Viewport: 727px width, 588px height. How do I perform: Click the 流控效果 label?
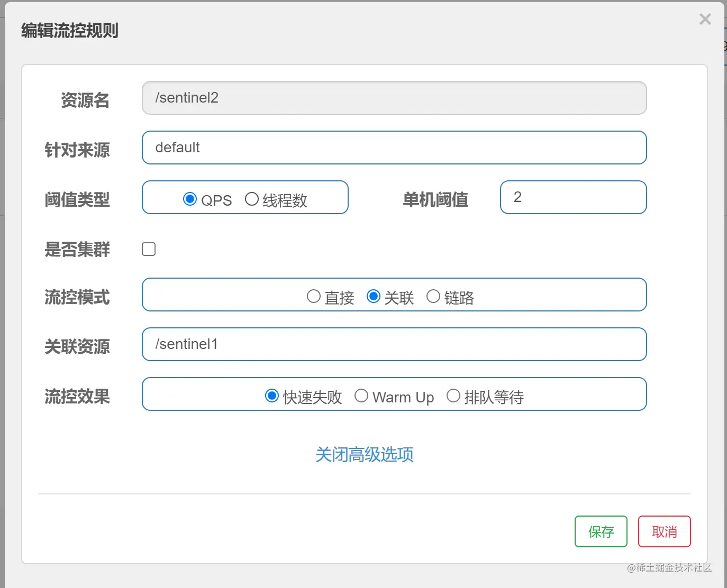(77, 397)
